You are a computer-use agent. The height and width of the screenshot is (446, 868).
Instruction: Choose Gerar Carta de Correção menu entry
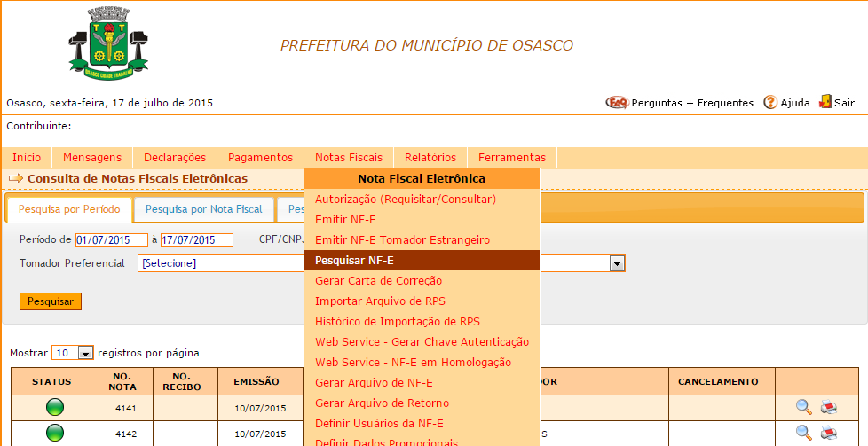[x=378, y=281]
